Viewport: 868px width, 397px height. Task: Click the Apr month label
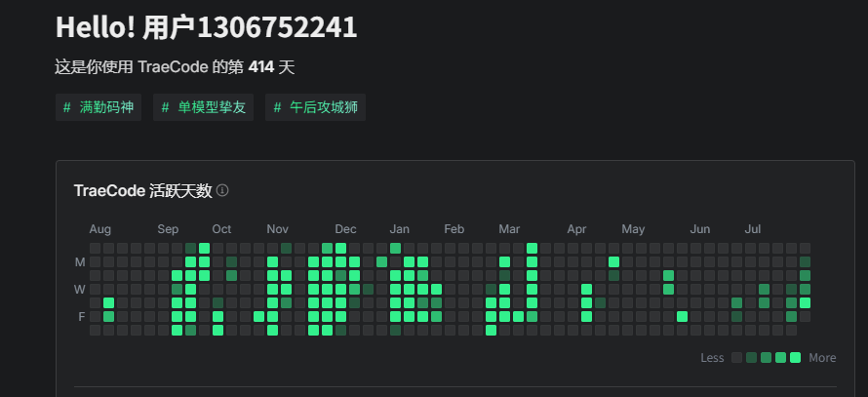tap(576, 229)
